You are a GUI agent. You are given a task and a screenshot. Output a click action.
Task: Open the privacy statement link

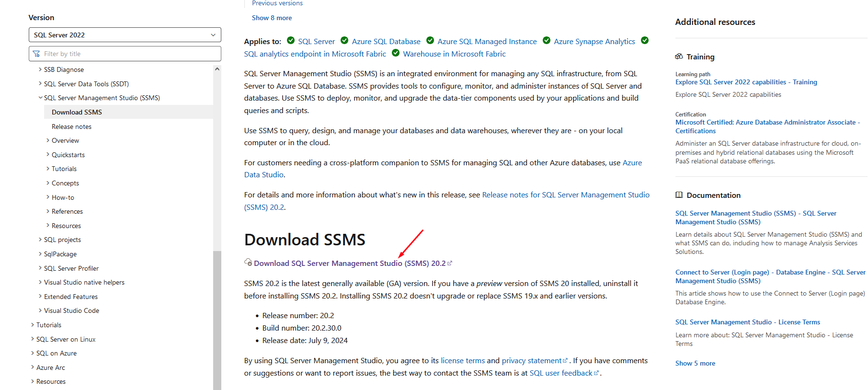532,361
